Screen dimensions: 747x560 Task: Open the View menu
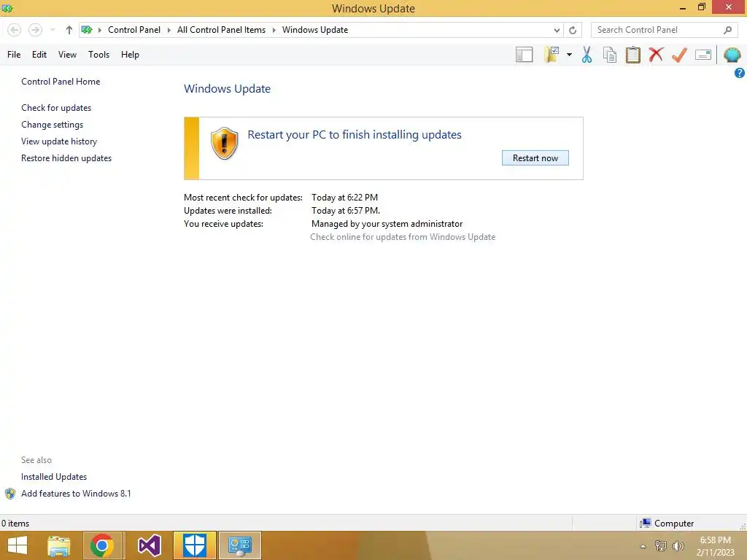point(67,55)
